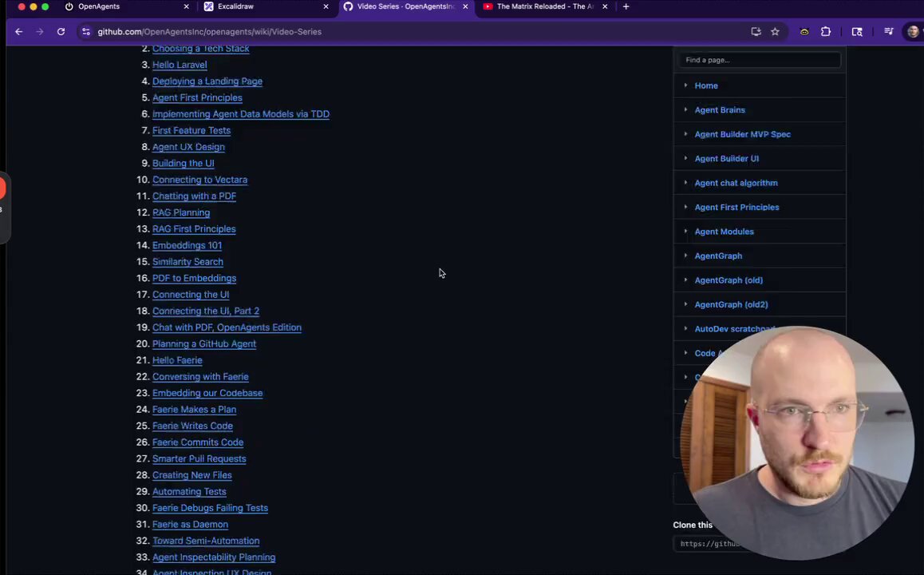Open Connecting the UI, Part 2 link
This screenshot has height=575, width=924.
[206, 311]
